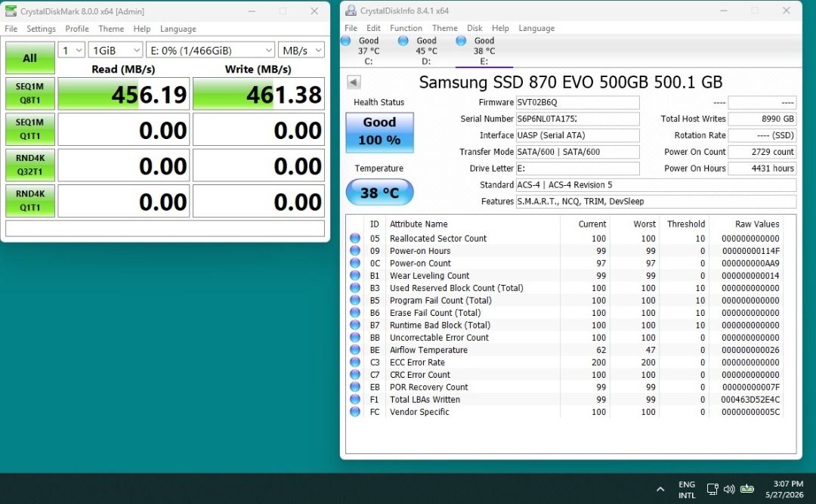
Task: Click the status orb for drive D:
Action: click(x=403, y=41)
